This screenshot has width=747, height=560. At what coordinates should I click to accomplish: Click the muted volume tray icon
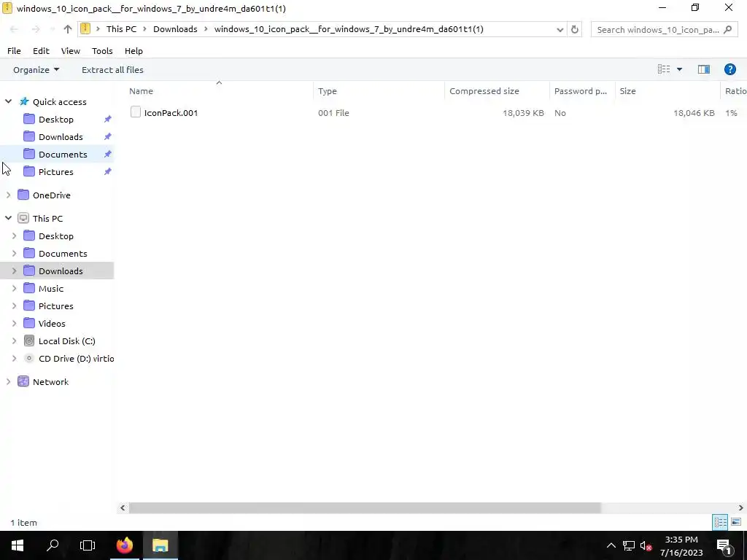tap(646, 545)
